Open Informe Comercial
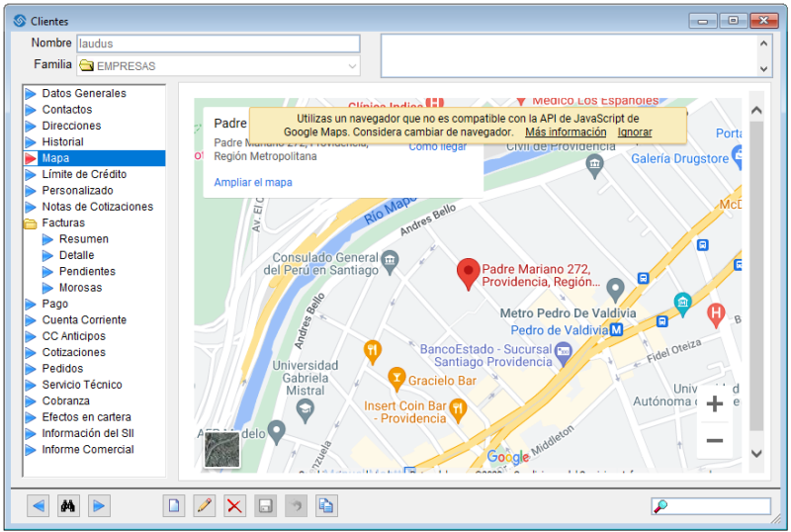791x532 pixels. 88,449
